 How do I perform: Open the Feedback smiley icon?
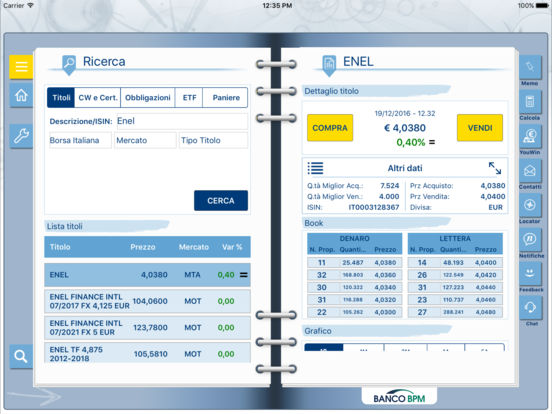pos(530,274)
